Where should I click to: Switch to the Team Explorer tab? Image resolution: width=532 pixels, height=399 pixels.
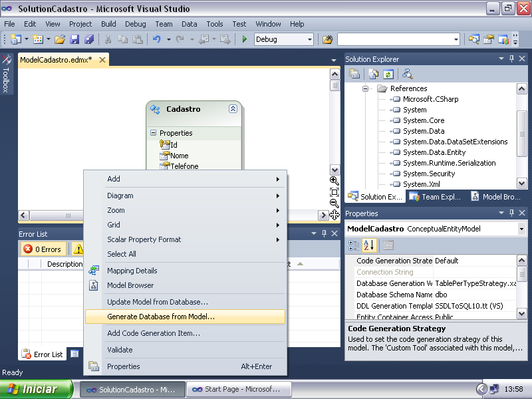[x=435, y=197]
